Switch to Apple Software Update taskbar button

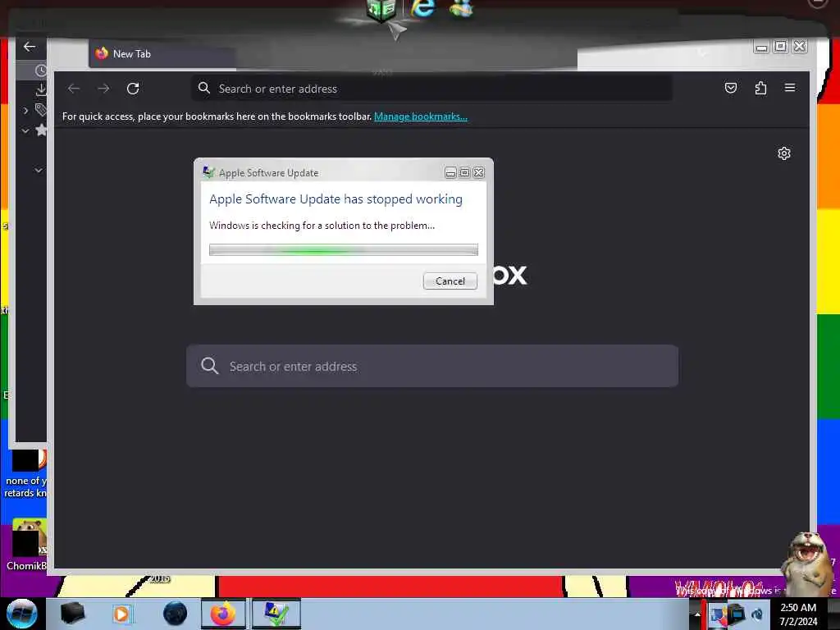coord(276,614)
